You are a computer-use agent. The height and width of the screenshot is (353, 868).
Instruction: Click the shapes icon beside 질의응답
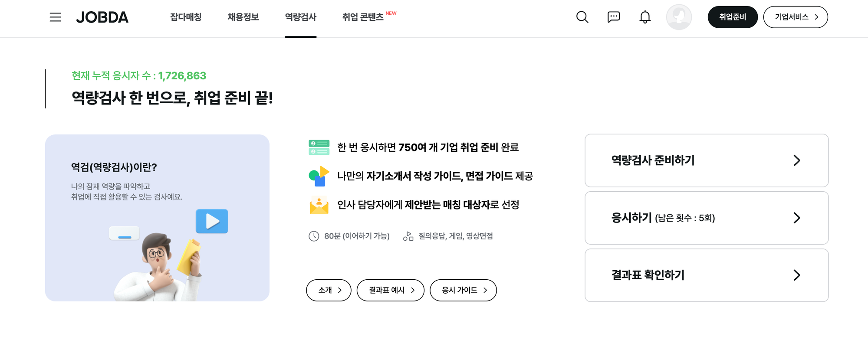(x=408, y=236)
